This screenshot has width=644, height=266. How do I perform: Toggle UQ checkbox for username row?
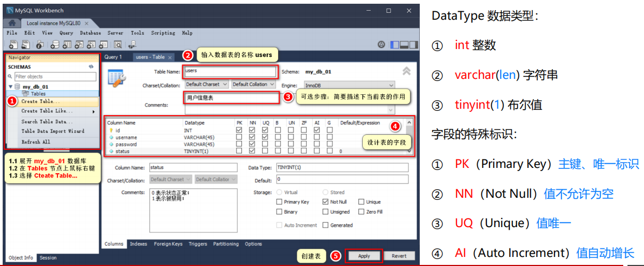click(265, 138)
